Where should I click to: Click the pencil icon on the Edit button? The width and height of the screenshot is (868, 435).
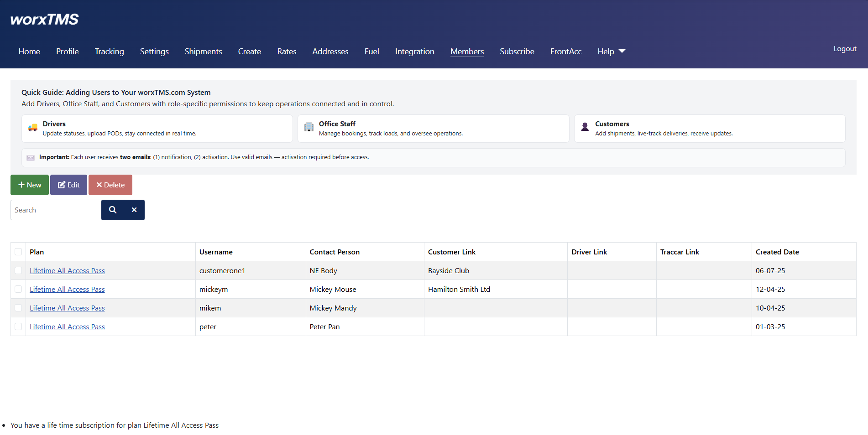point(62,185)
